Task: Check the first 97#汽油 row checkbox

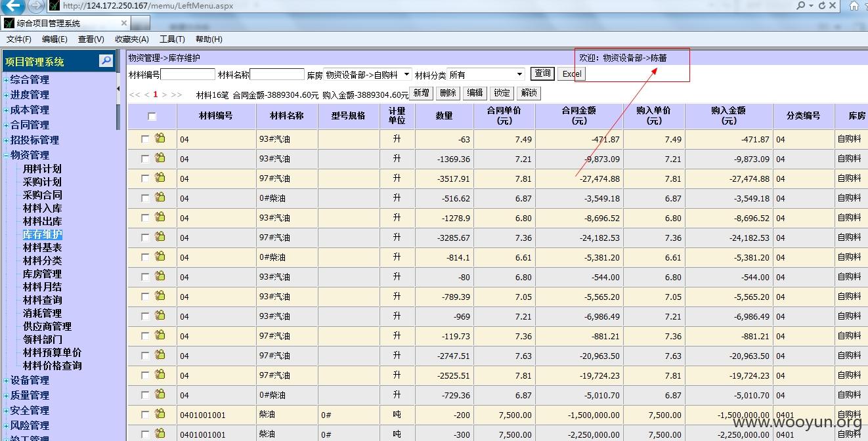Action: [145, 178]
